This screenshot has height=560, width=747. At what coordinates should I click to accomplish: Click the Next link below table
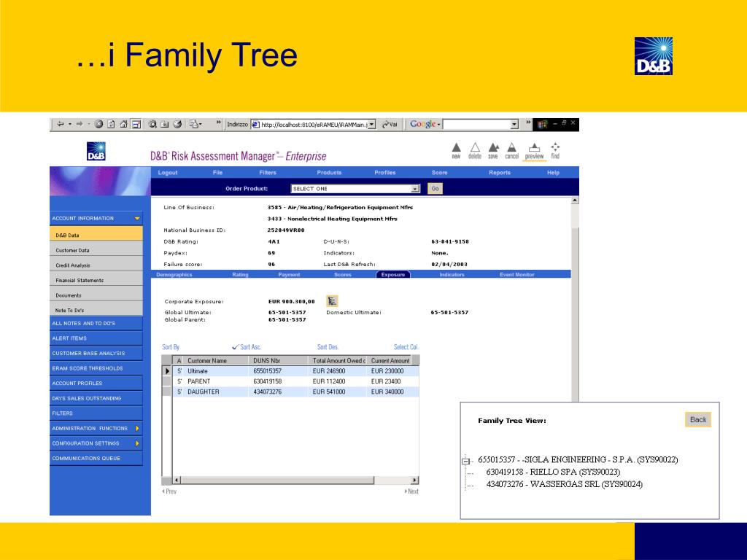coord(411,491)
